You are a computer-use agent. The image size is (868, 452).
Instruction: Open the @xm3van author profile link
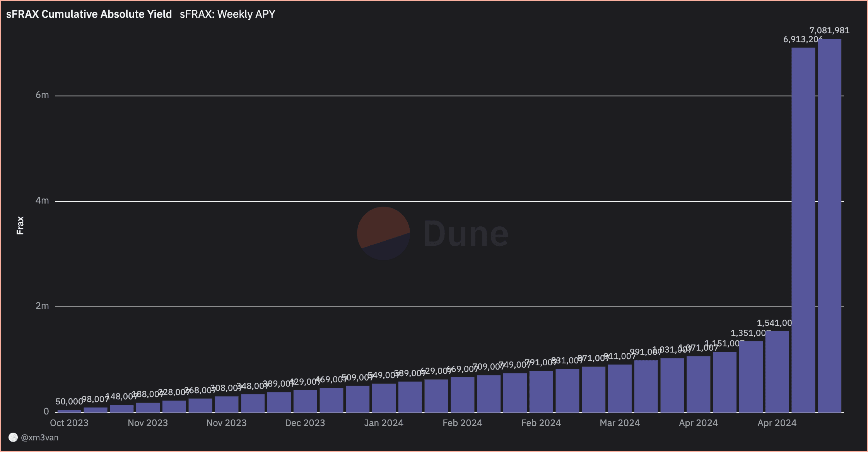point(39,438)
